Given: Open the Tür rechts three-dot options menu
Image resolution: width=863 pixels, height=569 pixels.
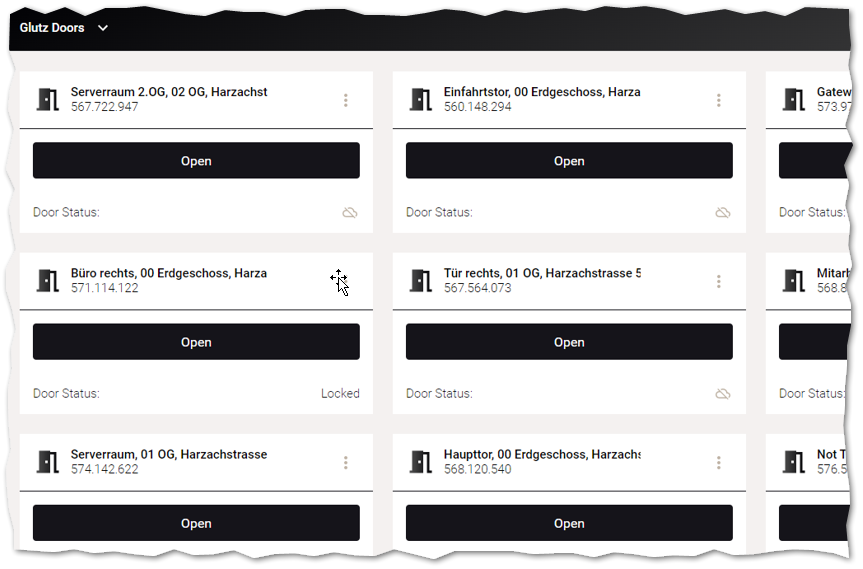Looking at the screenshot, I should pos(719,281).
